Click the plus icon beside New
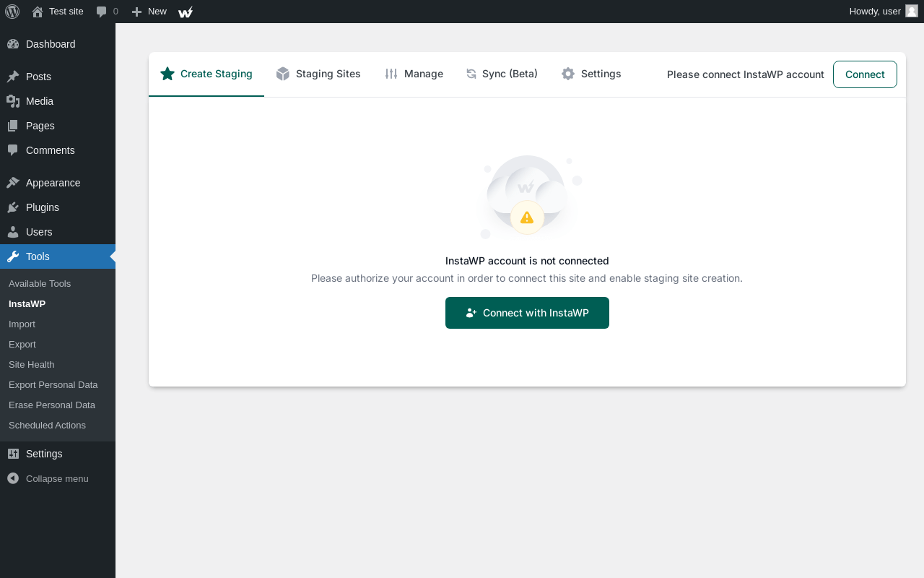924x578 pixels. click(x=136, y=12)
